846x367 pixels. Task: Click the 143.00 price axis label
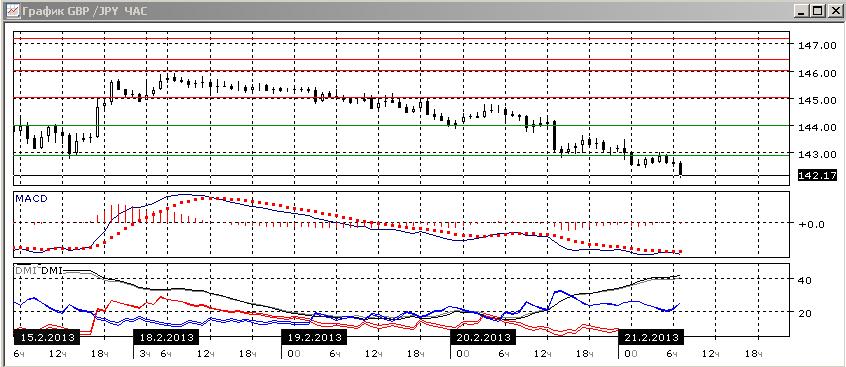point(818,154)
